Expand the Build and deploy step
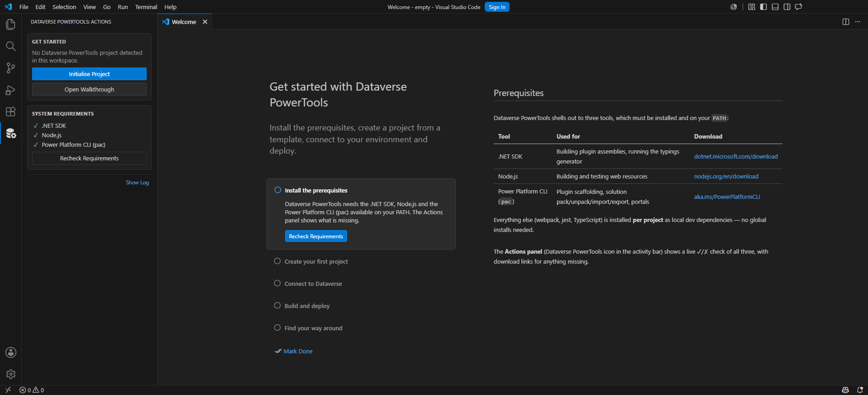 [307, 306]
